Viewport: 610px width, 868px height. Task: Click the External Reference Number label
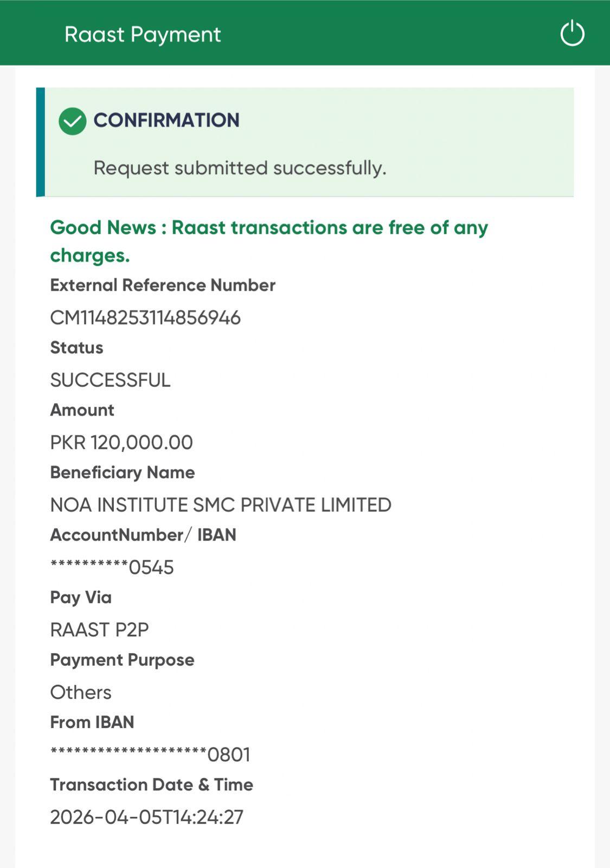(163, 285)
